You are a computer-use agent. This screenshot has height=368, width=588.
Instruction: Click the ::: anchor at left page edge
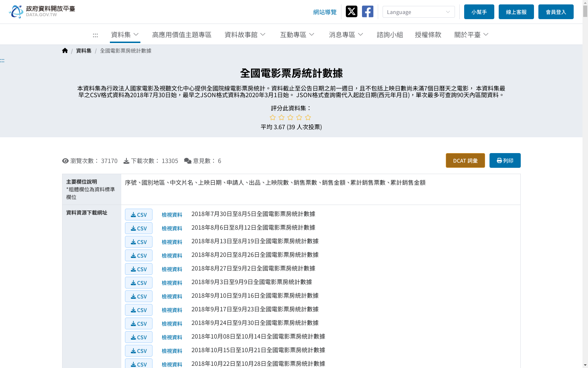2,60
